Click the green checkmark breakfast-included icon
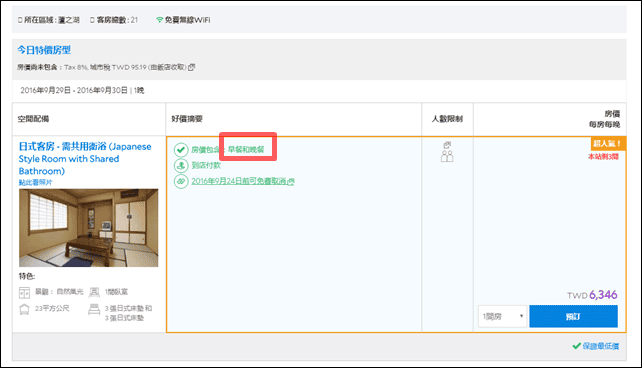Screen dimensions: 642x368 [x=181, y=150]
